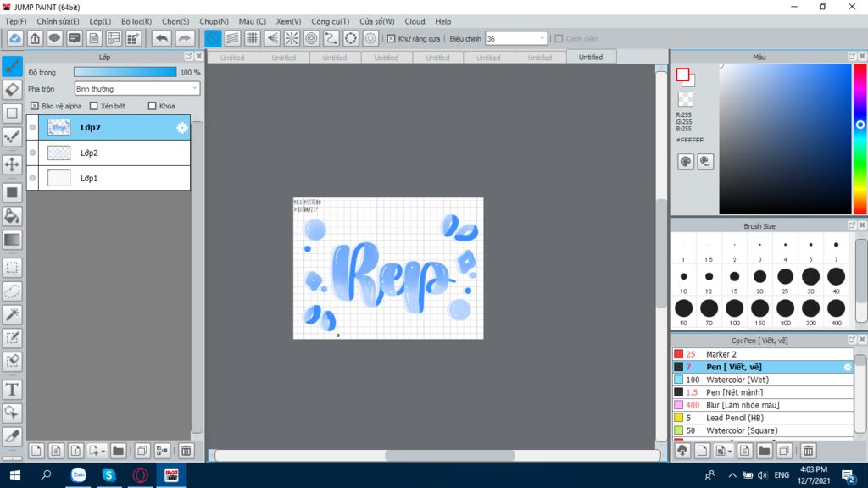
Task: Open Công cụ(T) menu
Action: point(330,21)
